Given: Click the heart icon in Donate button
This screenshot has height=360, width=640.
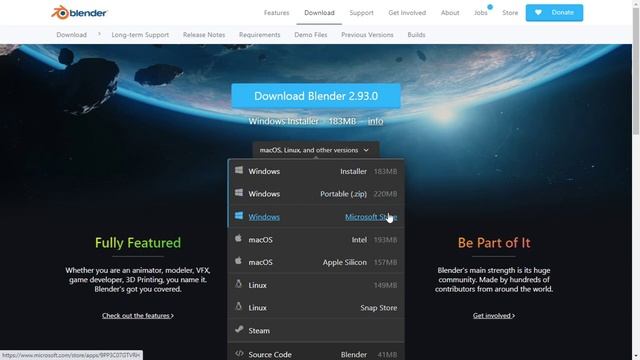Looking at the screenshot, I should point(538,13).
